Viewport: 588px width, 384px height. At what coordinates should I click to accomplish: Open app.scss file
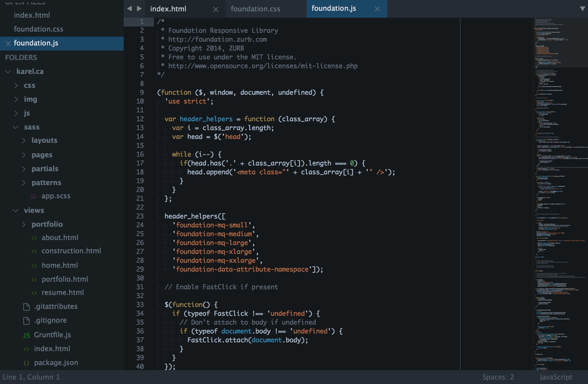56,196
